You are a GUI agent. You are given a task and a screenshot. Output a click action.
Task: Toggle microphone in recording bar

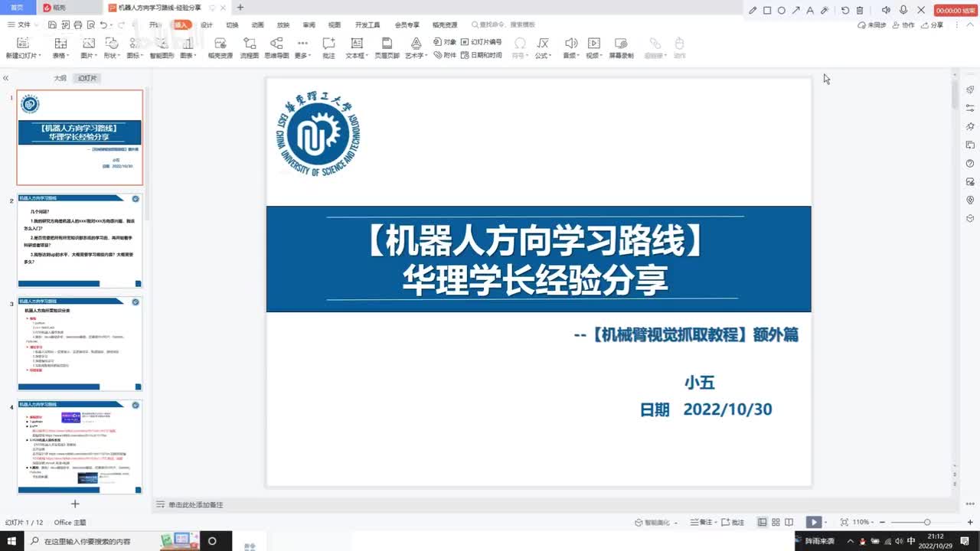point(903,11)
